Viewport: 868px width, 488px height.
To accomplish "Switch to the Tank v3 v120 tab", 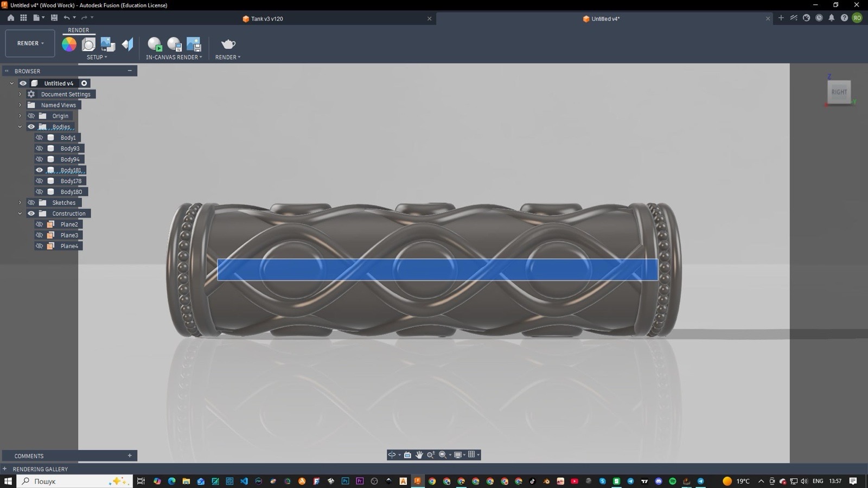I will point(267,18).
